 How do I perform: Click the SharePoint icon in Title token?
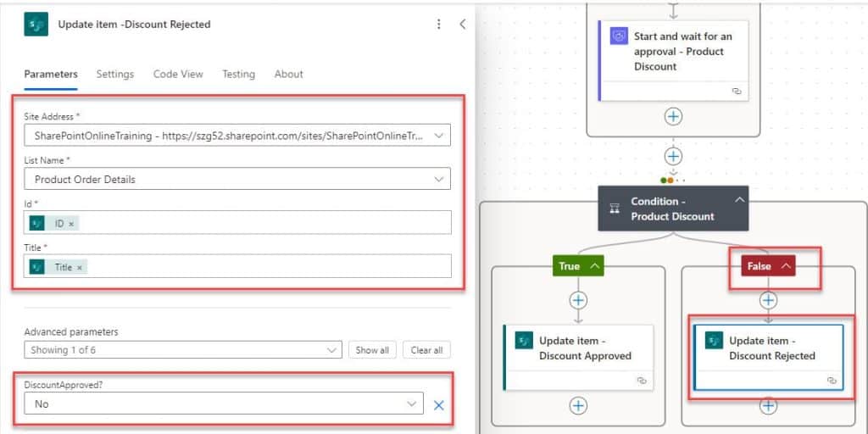[37, 267]
